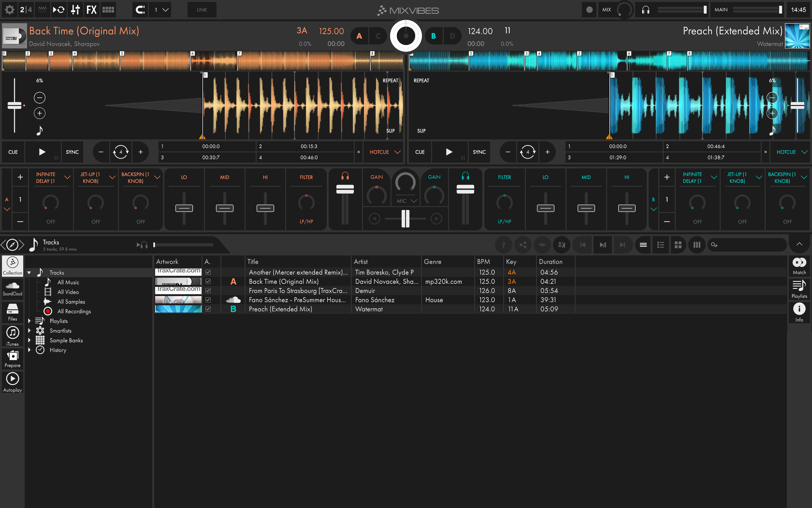The width and height of the screenshot is (812, 508).
Task: Toggle checkbox for Preach (Extended Mix)
Action: tap(208, 309)
